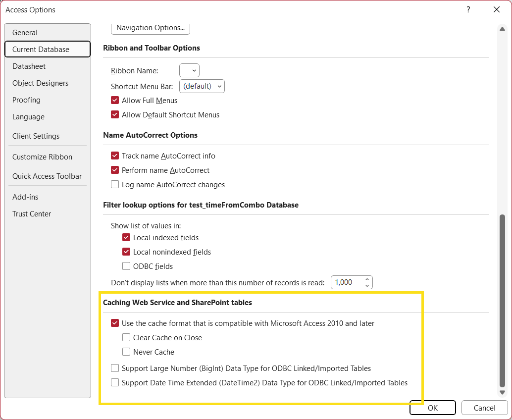Increase the record count spinner value
This screenshot has height=420, width=512.
click(x=367, y=279)
